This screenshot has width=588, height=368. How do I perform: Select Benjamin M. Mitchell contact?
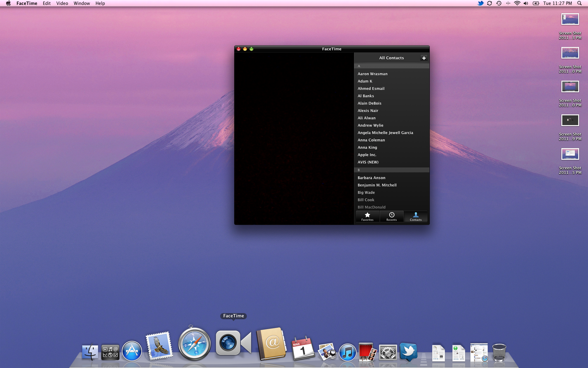[376, 185]
